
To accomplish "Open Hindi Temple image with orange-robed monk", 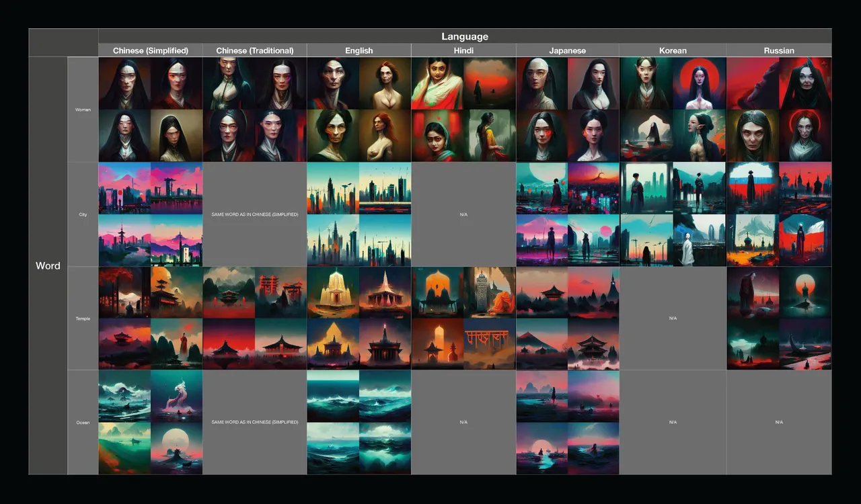I will point(490,292).
